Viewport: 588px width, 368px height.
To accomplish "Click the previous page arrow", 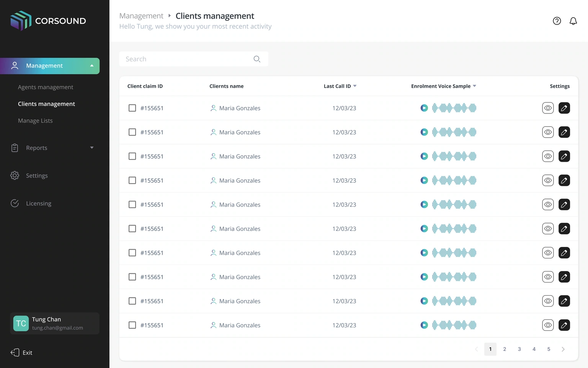I will pos(476,349).
